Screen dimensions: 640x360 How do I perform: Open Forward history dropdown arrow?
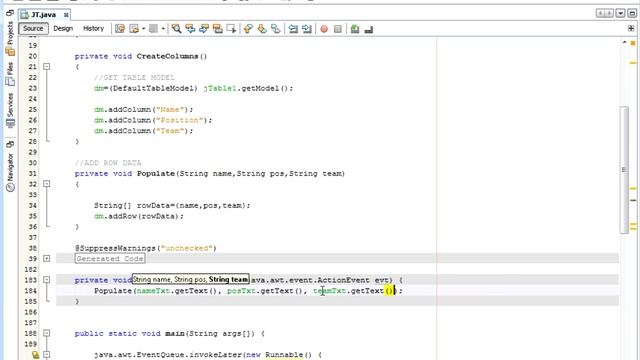click(x=163, y=29)
